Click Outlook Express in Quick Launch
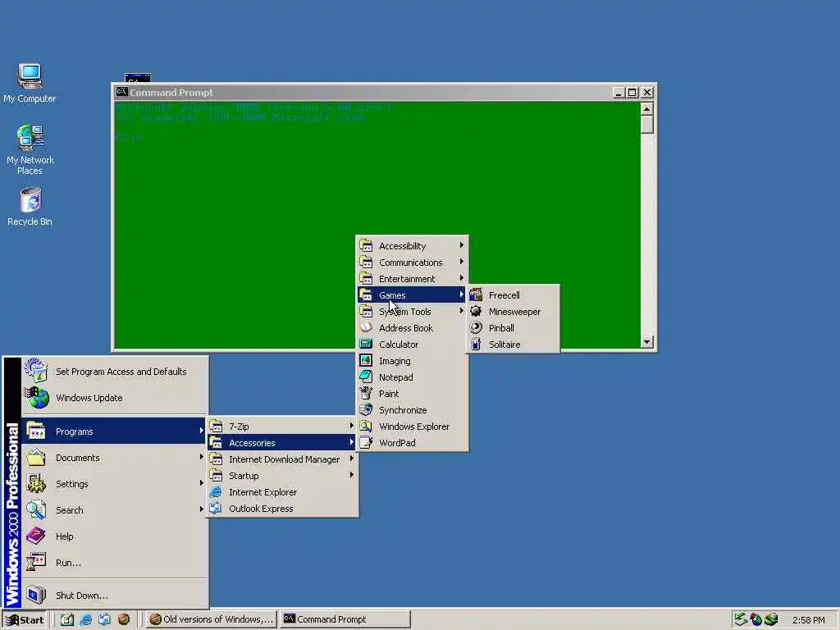840x630 pixels. pos(104,619)
